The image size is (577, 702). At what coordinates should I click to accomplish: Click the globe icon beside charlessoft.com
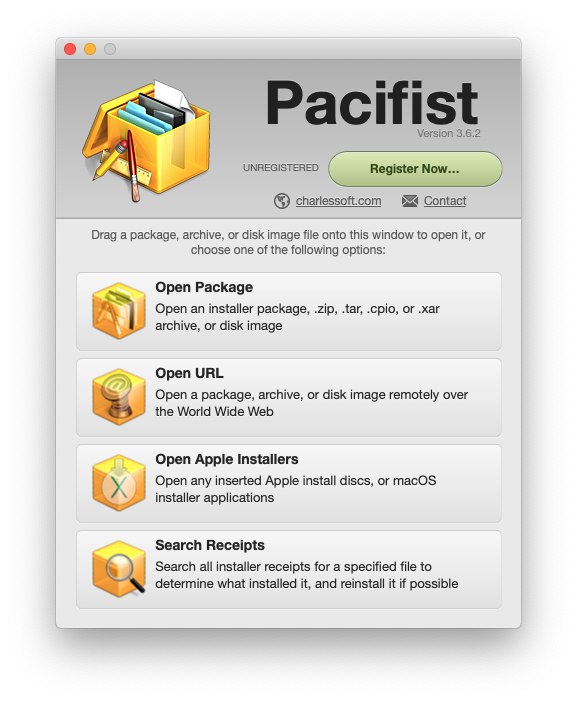[x=282, y=201]
